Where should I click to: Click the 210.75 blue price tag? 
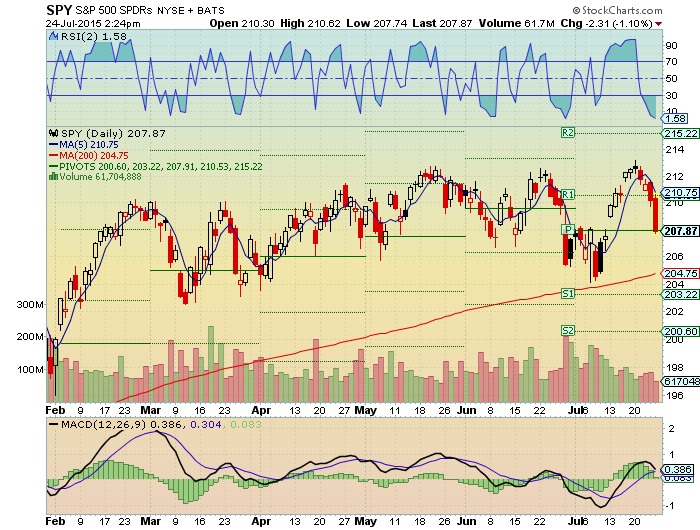tap(681, 192)
